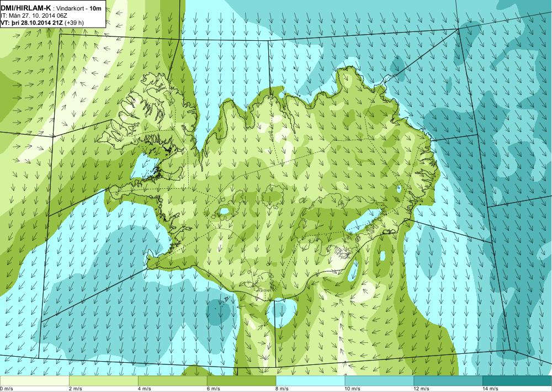Select the 10–12 m/s light teal swatch
This screenshot has width=552, height=392.
[380, 381]
